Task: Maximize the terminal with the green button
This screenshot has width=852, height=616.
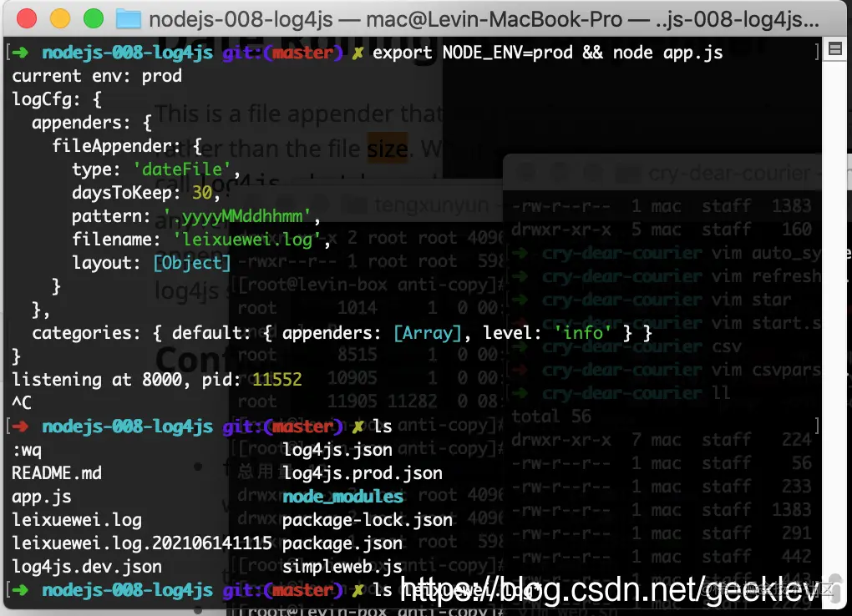Action: (x=94, y=19)
